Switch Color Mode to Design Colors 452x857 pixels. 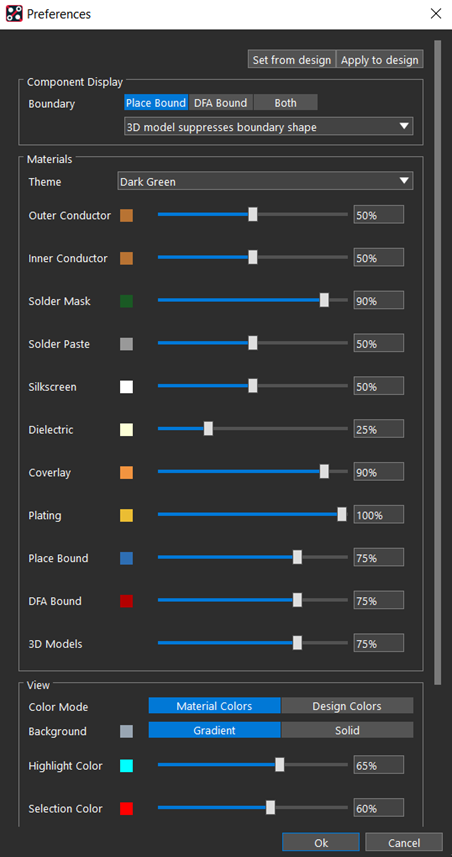coord(347,706)
